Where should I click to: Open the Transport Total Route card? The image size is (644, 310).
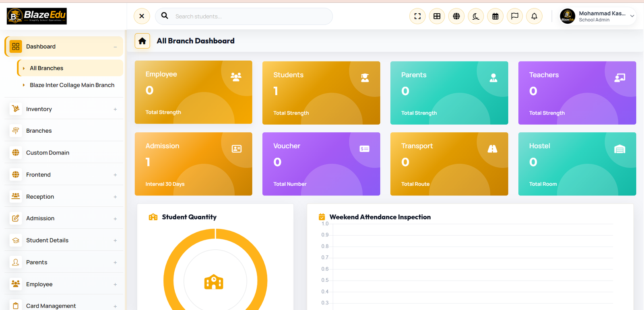[449, 164]
